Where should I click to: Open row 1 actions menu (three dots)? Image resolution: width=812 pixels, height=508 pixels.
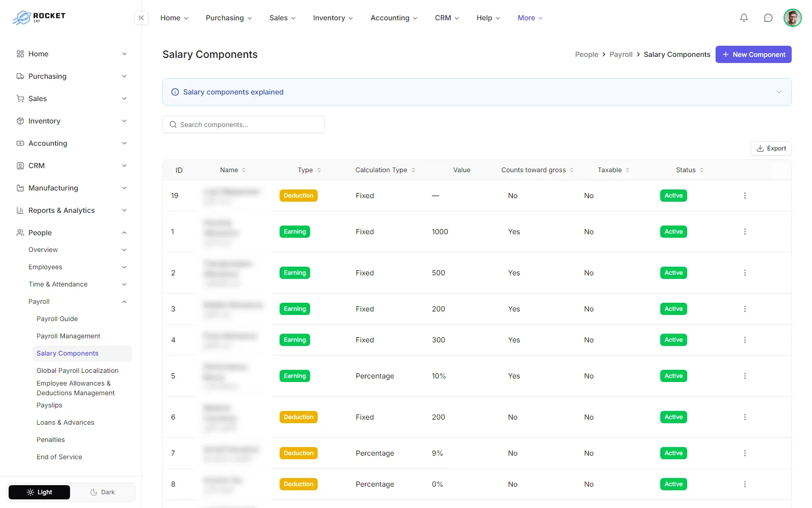(745, 232)
